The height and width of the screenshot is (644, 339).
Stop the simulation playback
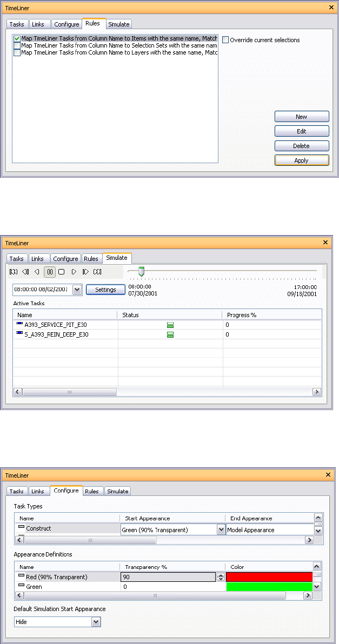61,271
